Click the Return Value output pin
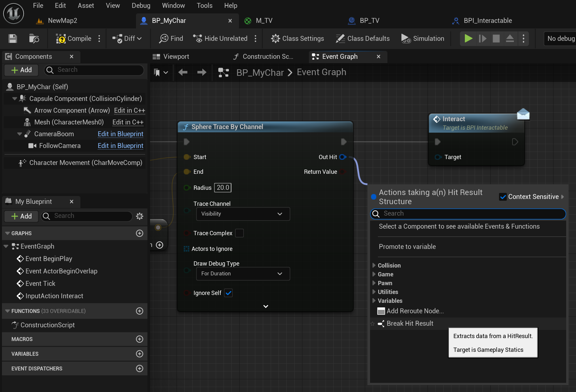 coord(343,172)
